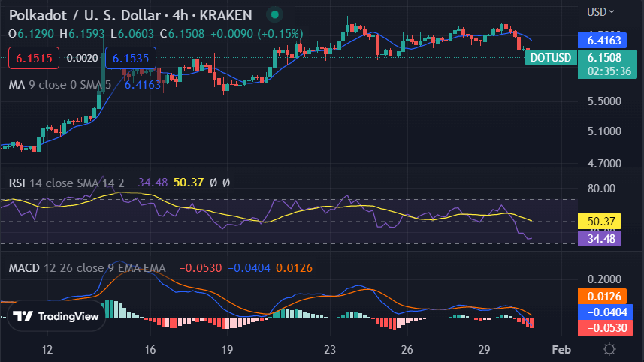644x362 pixels.
Task: Click the DOTUSD price label
Action: tap(550, 58)
